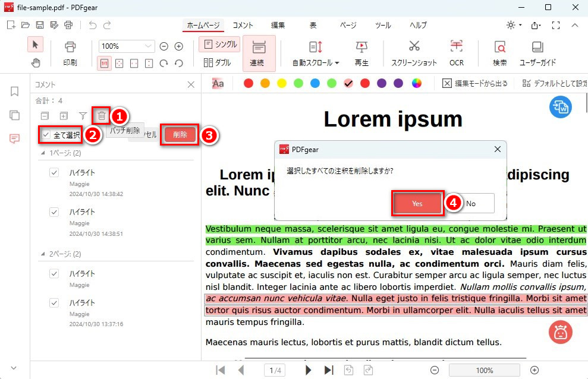Confirm deletion with the Yes button
588x379 pixels.
pyautogui.click(x=417, y=203)
